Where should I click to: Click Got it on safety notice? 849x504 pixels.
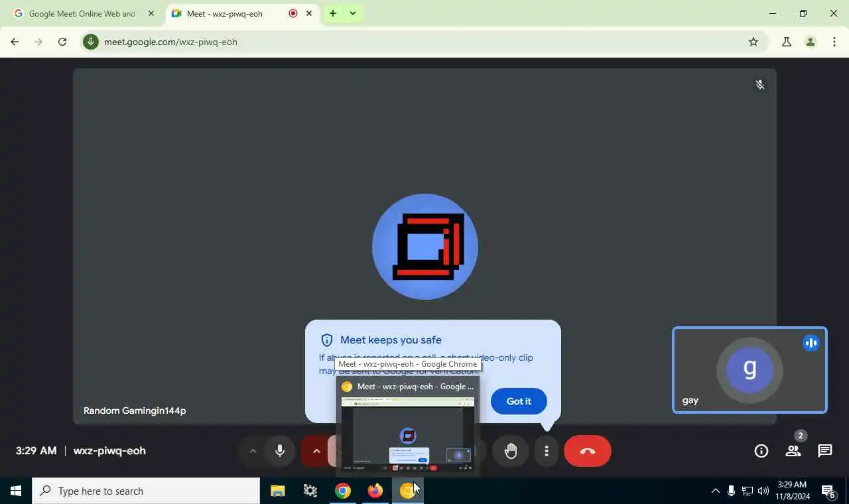tap(519, 401)
